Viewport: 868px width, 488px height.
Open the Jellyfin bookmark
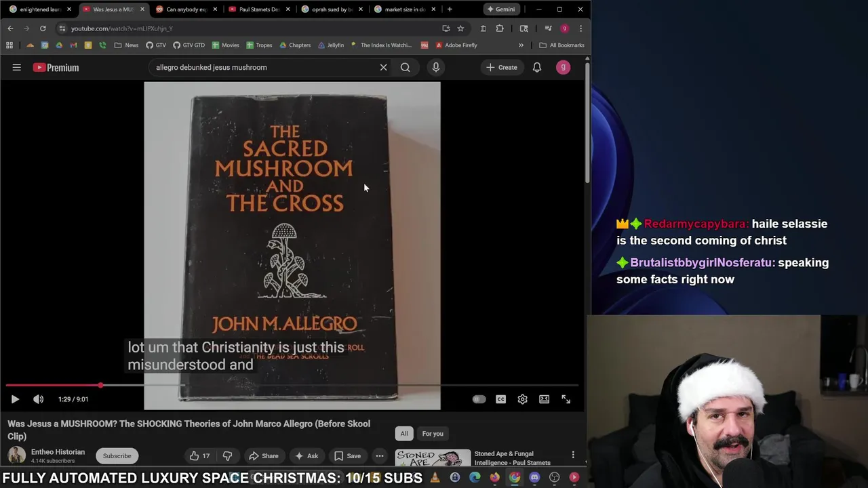(331, 45)
